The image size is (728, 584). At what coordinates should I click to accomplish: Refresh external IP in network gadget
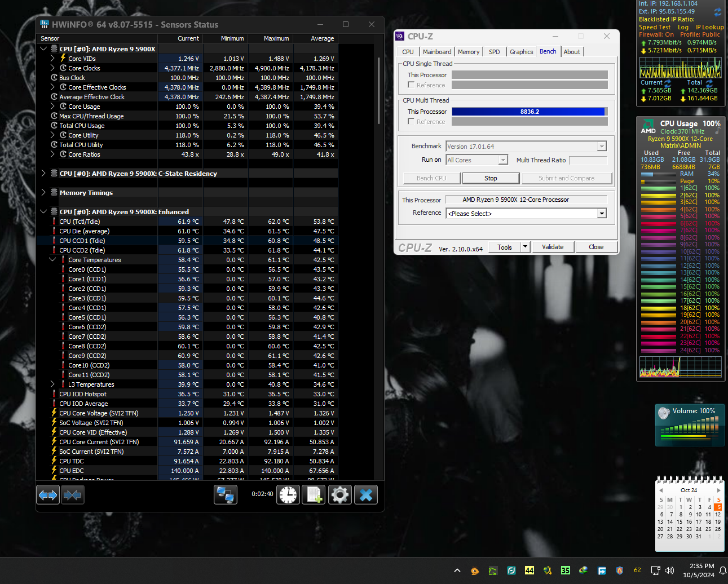(717, 12)
